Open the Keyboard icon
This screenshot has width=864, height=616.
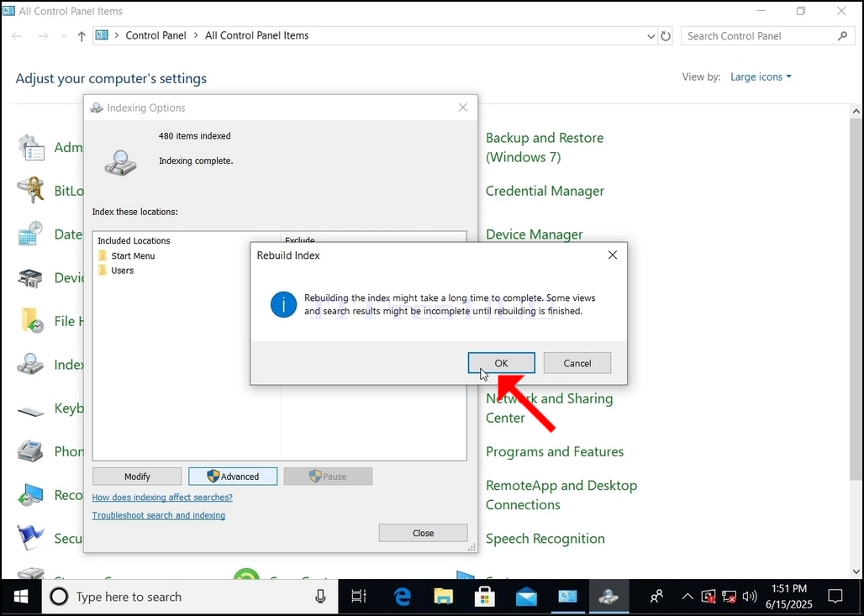tap(31, 411)
